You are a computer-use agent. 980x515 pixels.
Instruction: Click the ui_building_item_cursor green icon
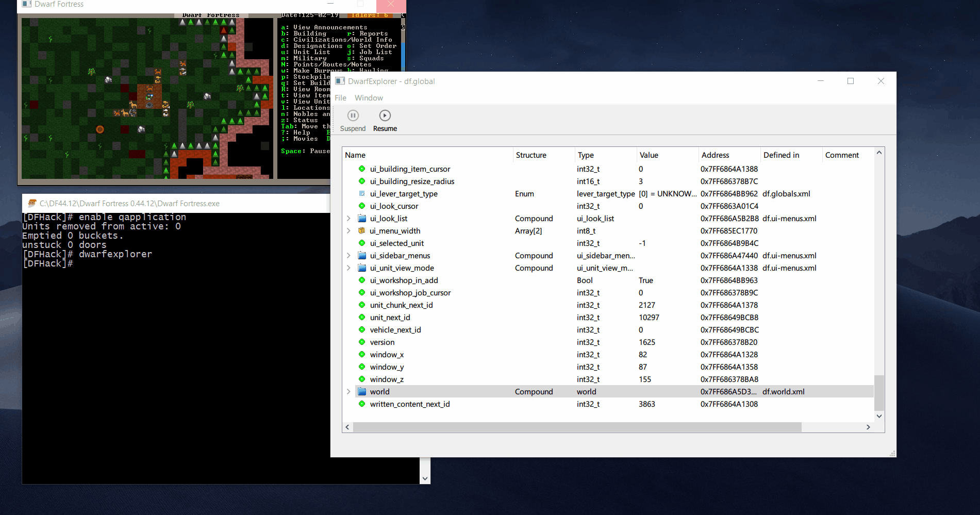362,169
